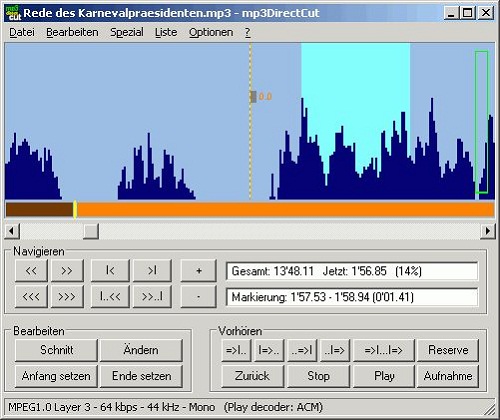The height and width of the screenshot is (420, 500).
Task: Click the >>> fast forward button
Action: [67, 296]
